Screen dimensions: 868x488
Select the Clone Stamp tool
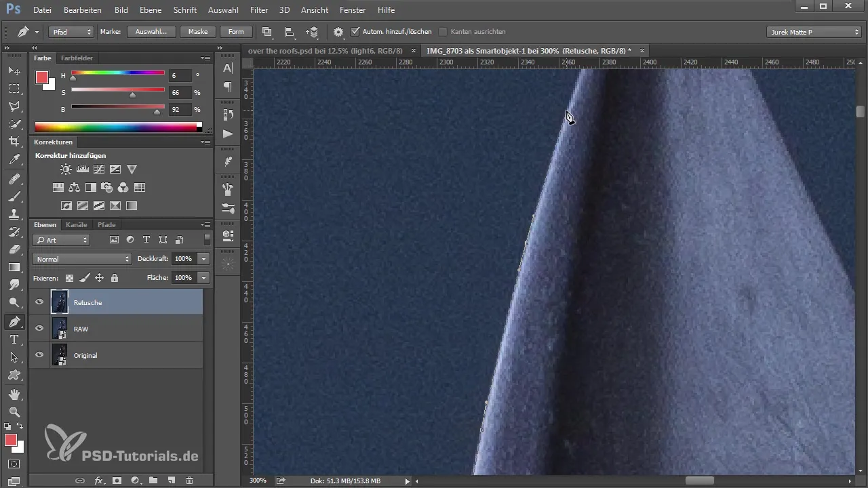point(14,214)
